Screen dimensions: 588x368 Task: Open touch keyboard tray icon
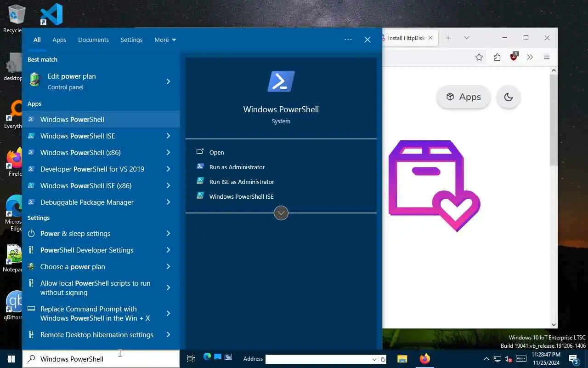tap(521, 359)
